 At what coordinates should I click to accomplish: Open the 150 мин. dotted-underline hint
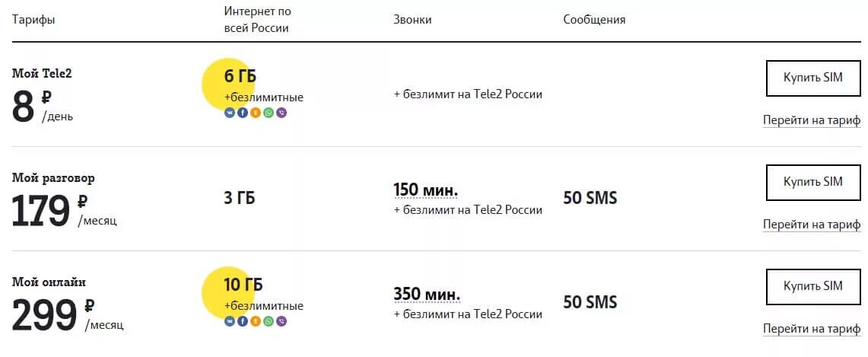click(426, 190)
